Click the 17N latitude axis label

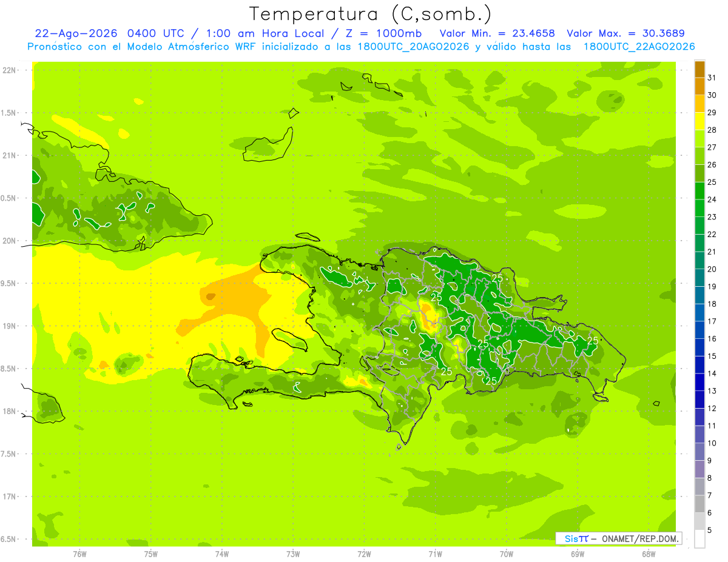pos(8,497)
